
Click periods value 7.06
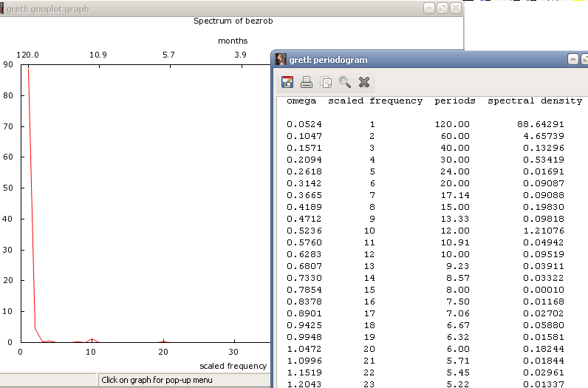[458, 313]
